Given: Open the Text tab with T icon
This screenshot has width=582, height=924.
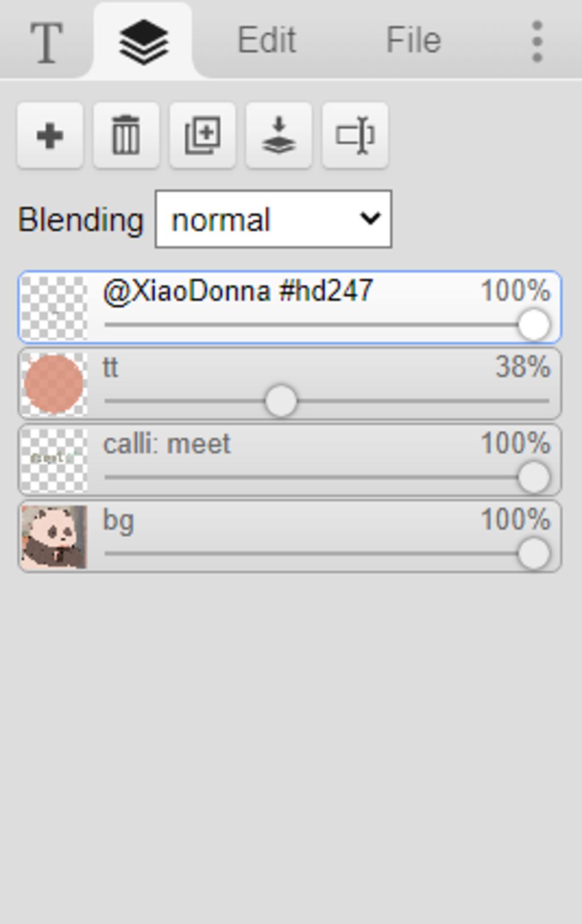Looking at the screenshot, I should 46,42.
